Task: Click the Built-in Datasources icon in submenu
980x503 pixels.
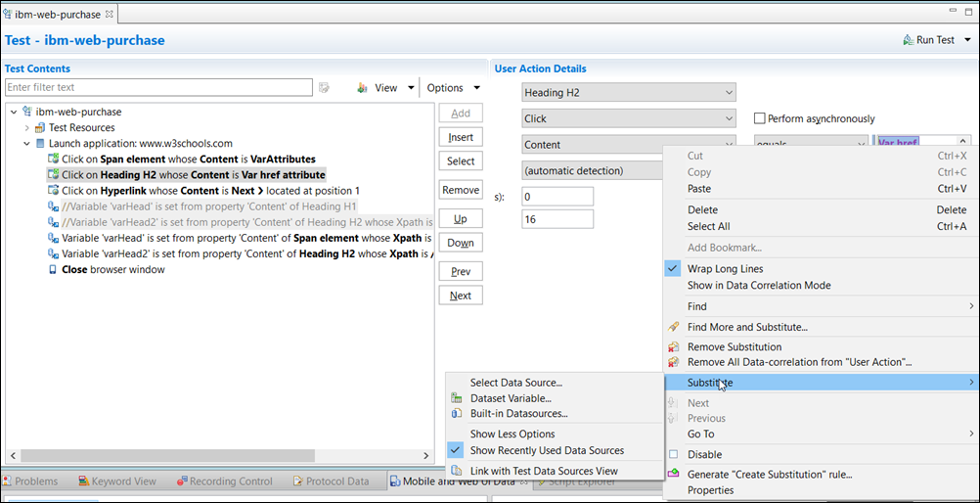Action: pos(457,413)
